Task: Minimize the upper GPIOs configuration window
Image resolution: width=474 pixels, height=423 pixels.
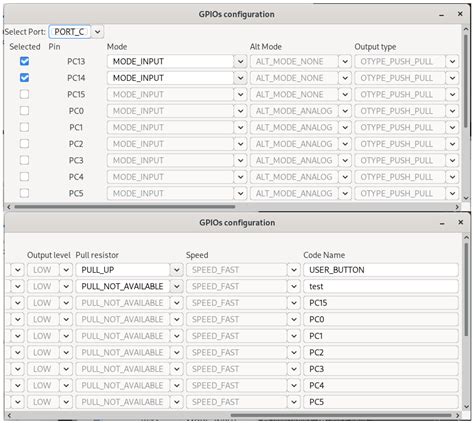Action: [x=442, y=15]
